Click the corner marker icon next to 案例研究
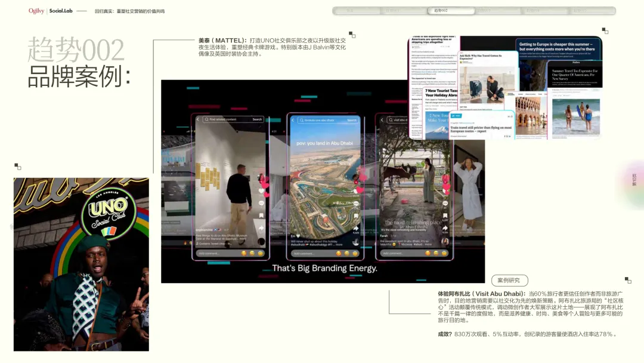The width and height of the screenshot is (644, 363). [628, 281]
